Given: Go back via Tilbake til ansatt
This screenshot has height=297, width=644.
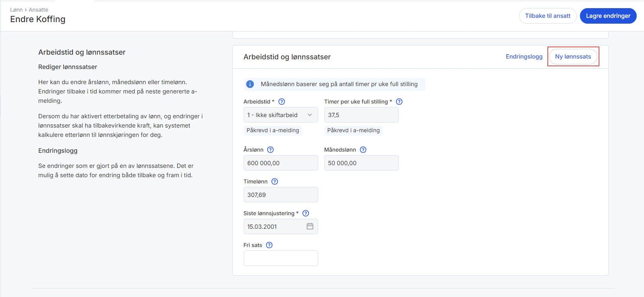Looking at the screenshot, I should pos(547,16).
